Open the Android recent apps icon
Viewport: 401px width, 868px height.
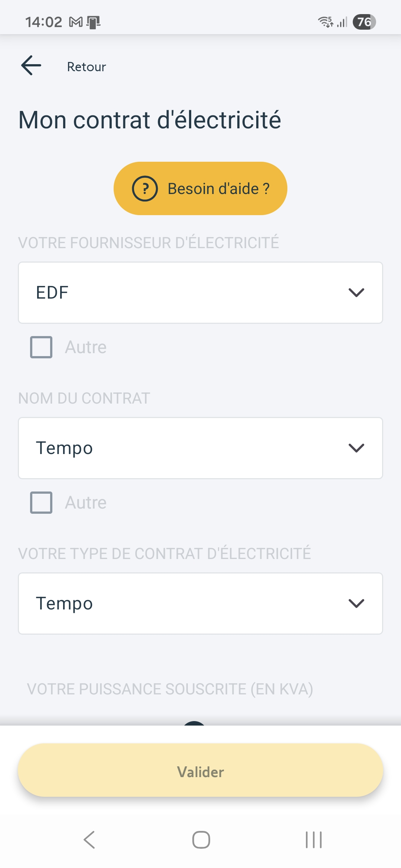point(313,840)
